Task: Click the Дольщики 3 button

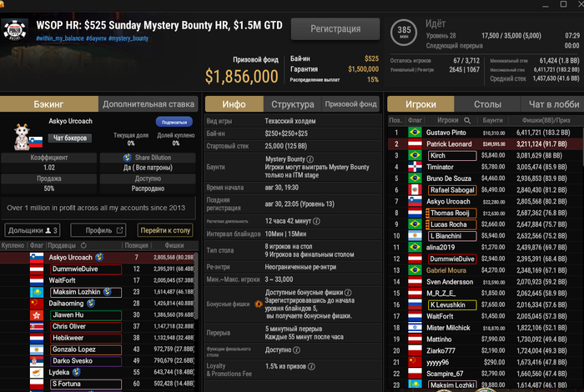Action: coord(33,230)
